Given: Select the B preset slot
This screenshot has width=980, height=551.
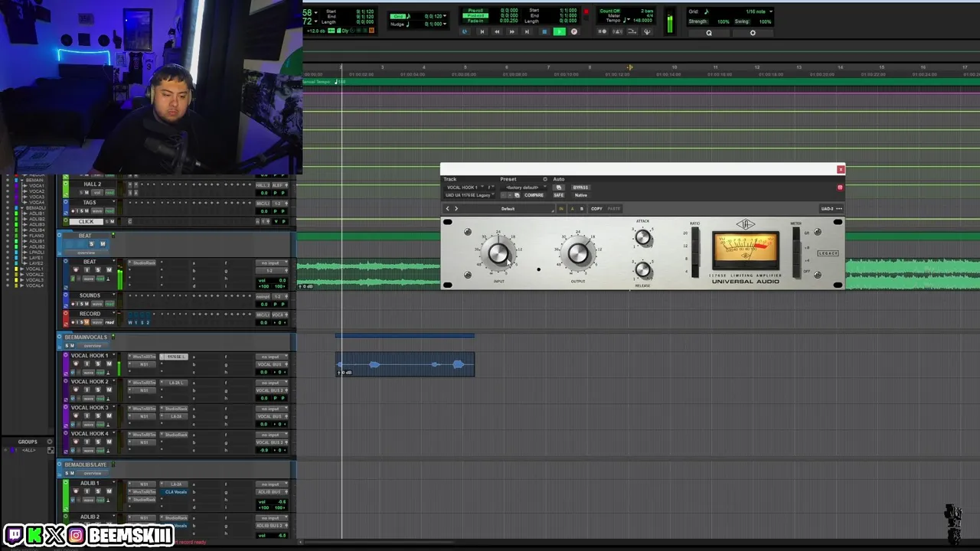Looking at the screenshot, I should [582, 209].
